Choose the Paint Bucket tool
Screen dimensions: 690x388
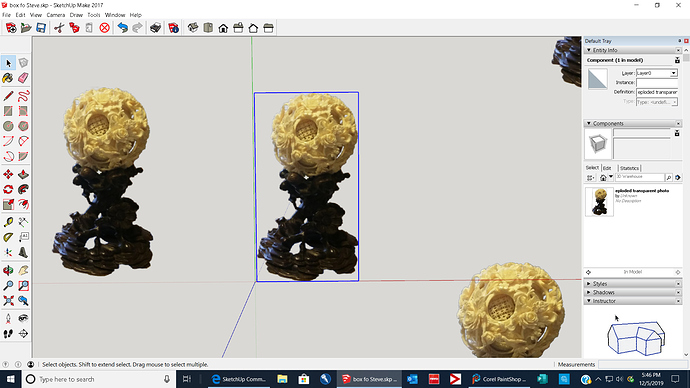click(x=8, y=78)
